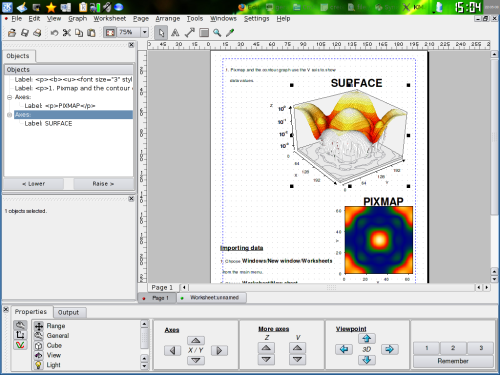This screenshot has height=375, width=500.
Task: Open the Arrange menu
Action: (168, 19)
